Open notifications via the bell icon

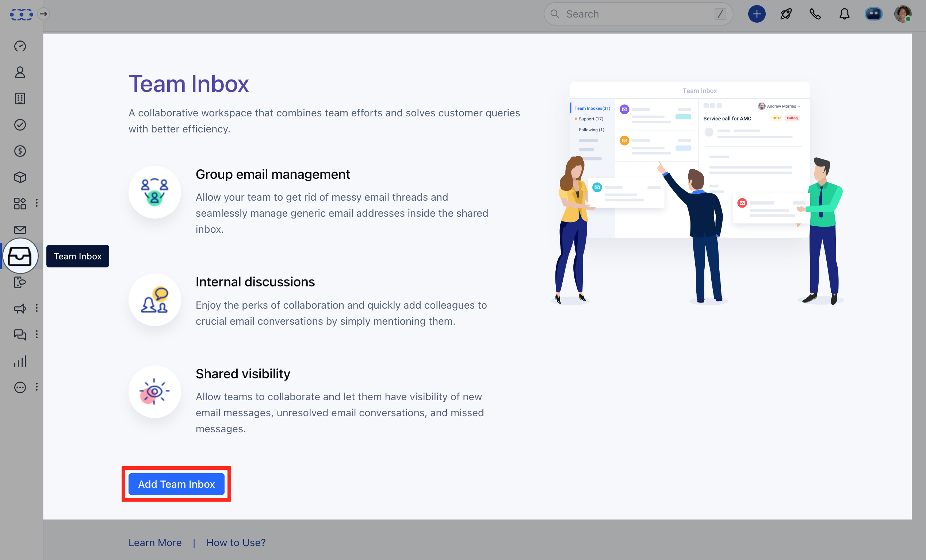tap(844, 14)
